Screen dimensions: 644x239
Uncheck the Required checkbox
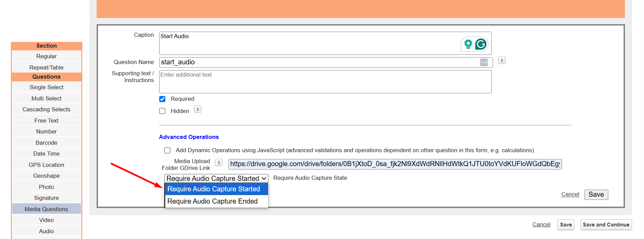(162, 99)
